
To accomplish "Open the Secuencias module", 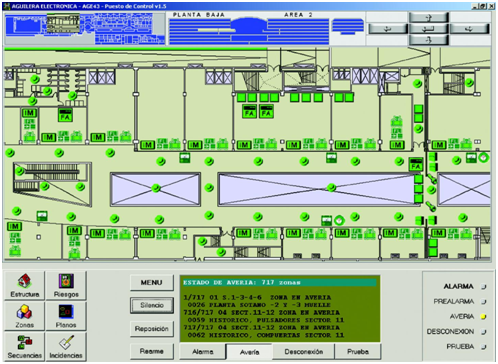I will (24, 347).
